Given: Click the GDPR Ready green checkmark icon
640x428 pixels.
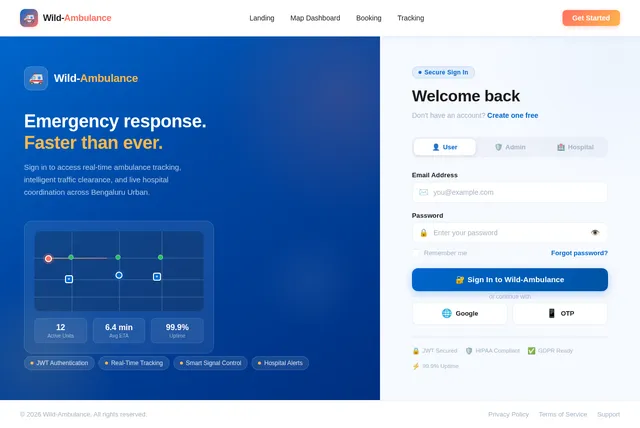Looking at the screenshot, I should [x=531, y=351].
